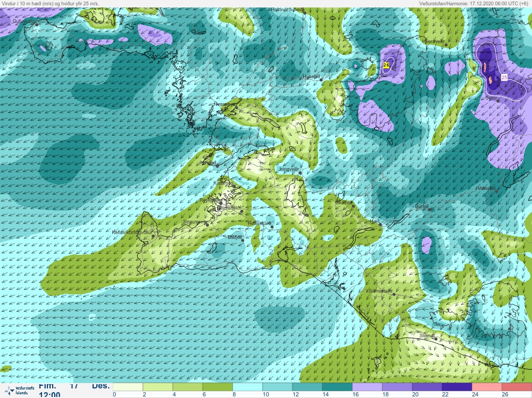Viewport: 532px width, 398px height.
Task: Click the Straumsvík station label
Action: [195, 222]
